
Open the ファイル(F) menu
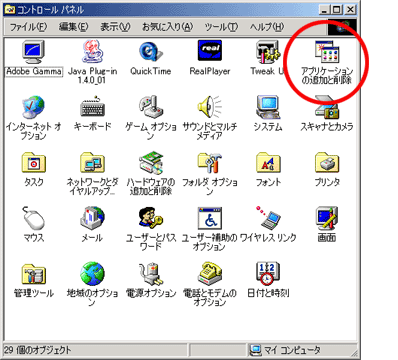[x=28, y=27]
